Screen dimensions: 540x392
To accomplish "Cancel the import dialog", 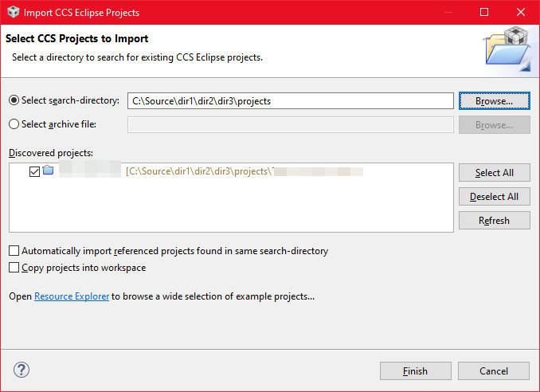I will pos(494,371).
